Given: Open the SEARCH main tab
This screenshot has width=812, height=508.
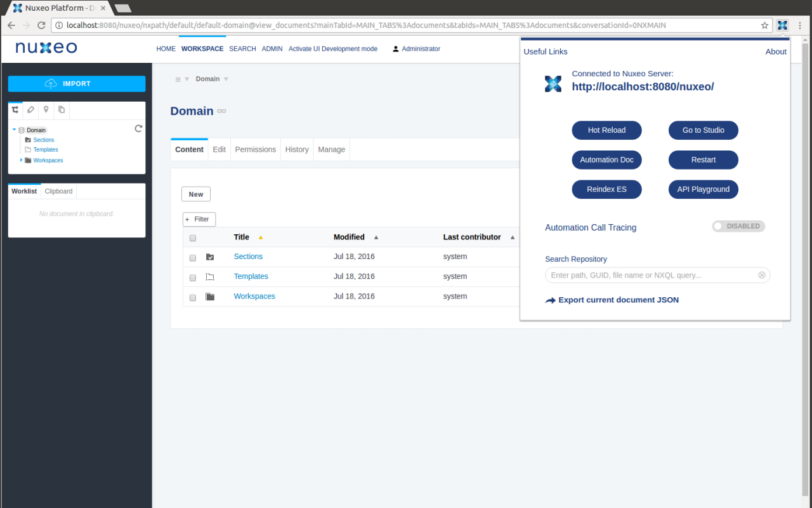Looking at the screenshot, I should coord(242,49).
